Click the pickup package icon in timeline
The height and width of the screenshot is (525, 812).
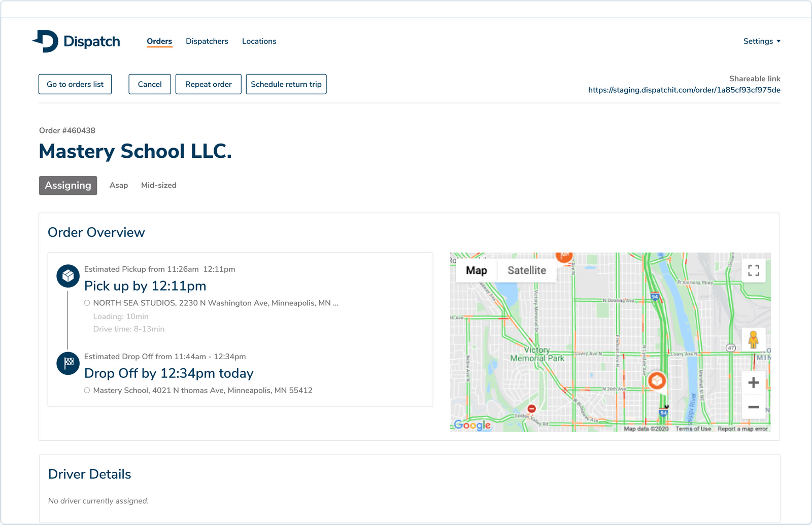coord(68,276)
